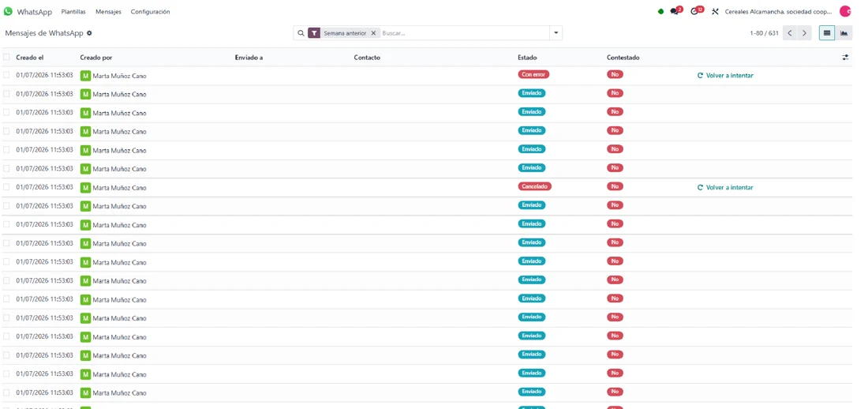868x409 pixels.
Task: Expand the search options dropdown arrow
Action: tap(556, 33)
